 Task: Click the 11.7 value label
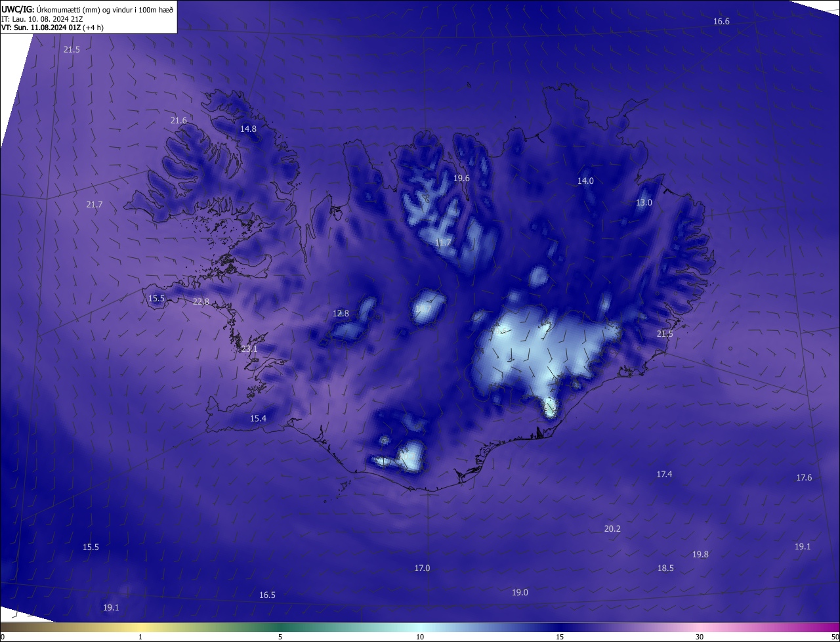coord(443,243)
